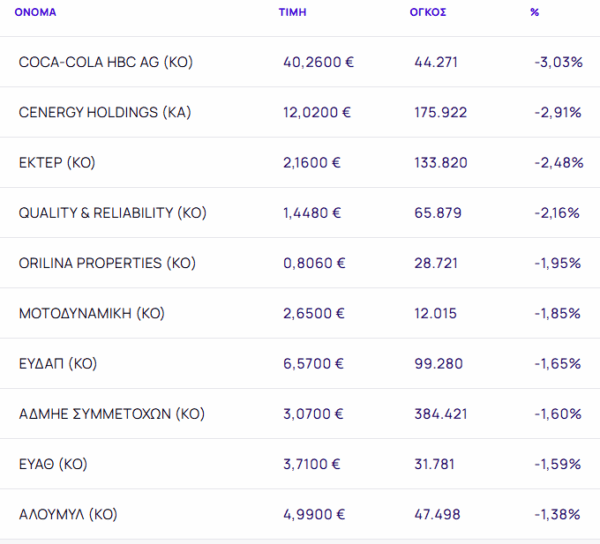Select price 0,8060 € cell
Image resolution: width=600 pixels, height=544 pixels.
[314, 263]
